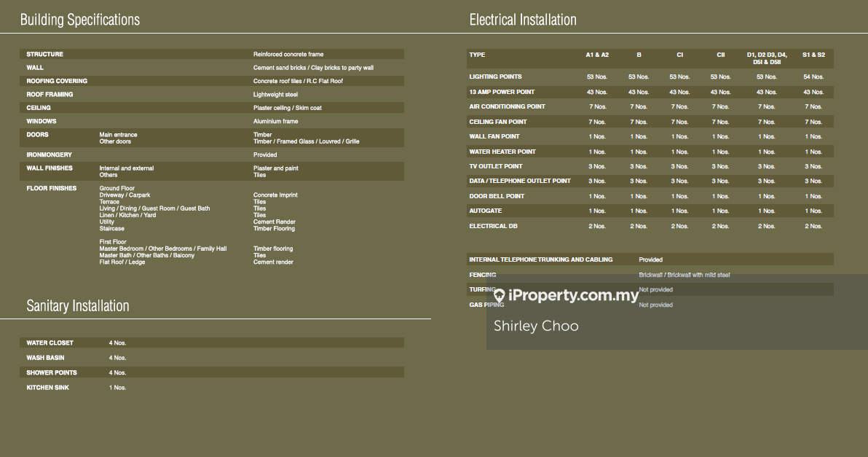
Task: Click the iProperty.com.my watermark text
Action: tap(573, 295)
